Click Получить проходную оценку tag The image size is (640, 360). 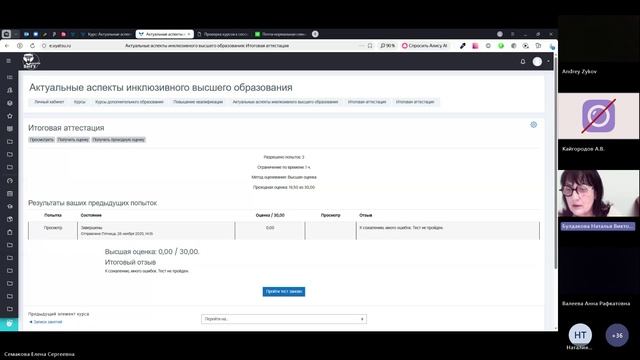click(118, 140)
